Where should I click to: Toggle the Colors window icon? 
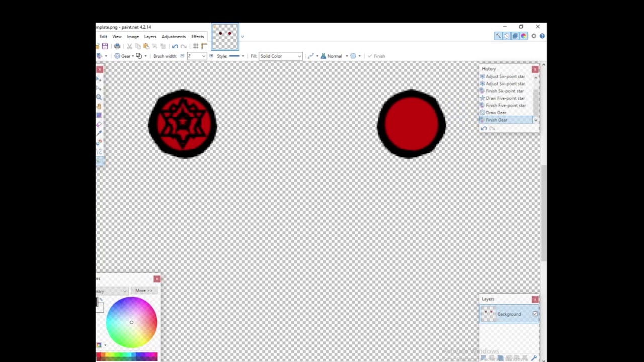click(x=523, y=36)
